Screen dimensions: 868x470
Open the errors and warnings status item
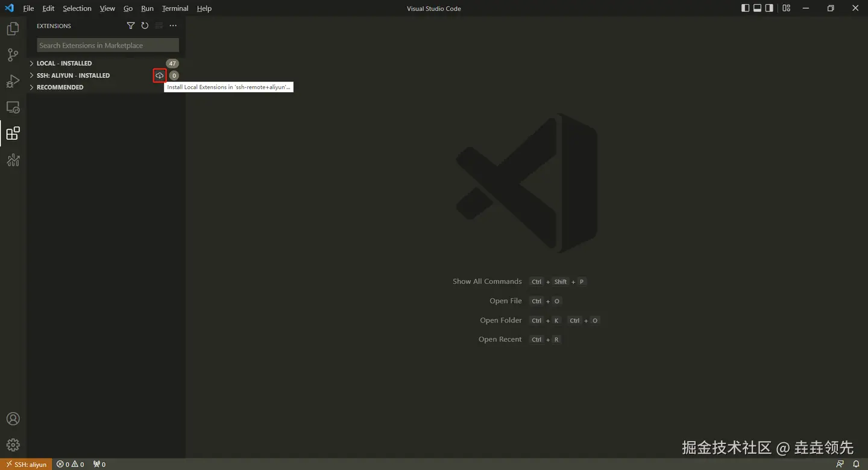pyautogui.click(x=71, y=464)
